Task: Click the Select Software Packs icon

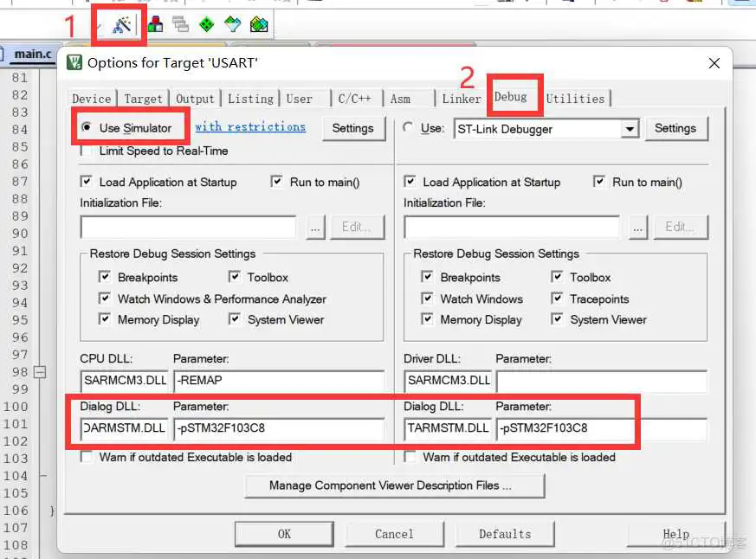Action: [232, 24]
